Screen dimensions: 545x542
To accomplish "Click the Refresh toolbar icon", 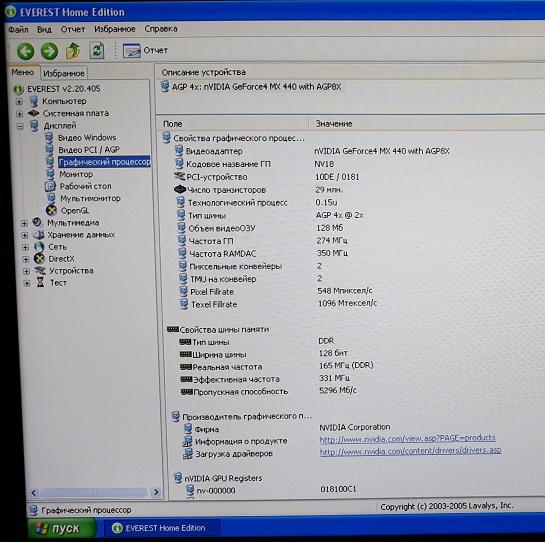I will coord(97,50).
